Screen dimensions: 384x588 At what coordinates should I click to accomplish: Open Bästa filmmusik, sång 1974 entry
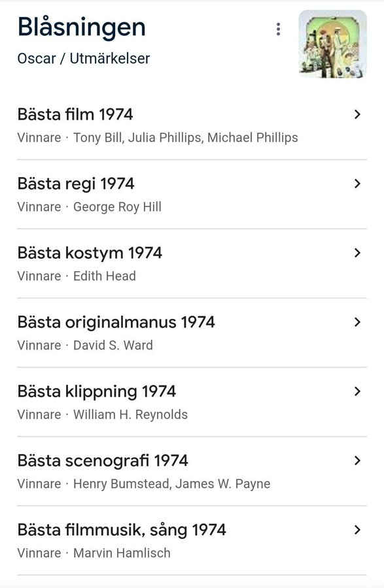point(192,540)
